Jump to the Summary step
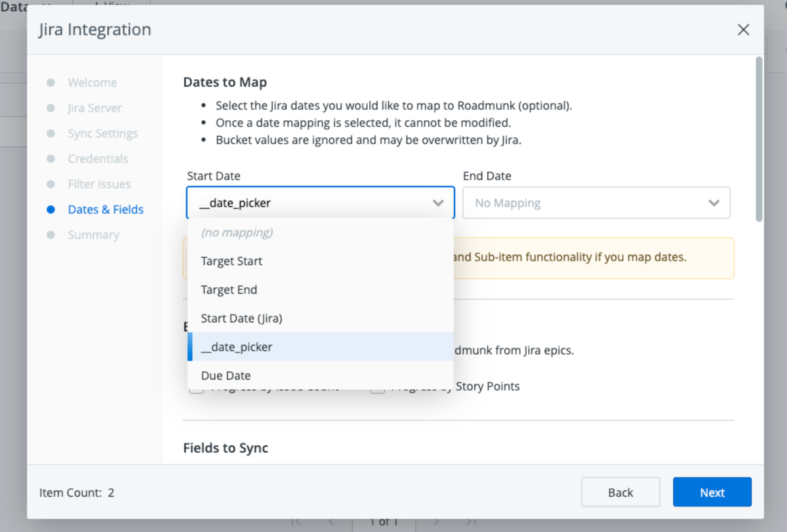 click(x=93, y=235)
